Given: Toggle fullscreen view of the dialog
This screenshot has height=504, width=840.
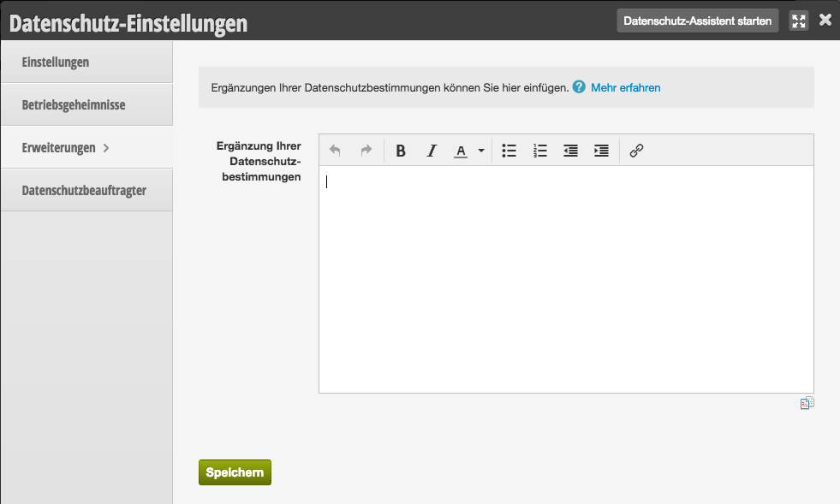Looking at the screenshot, I should [x=799, y=21].
